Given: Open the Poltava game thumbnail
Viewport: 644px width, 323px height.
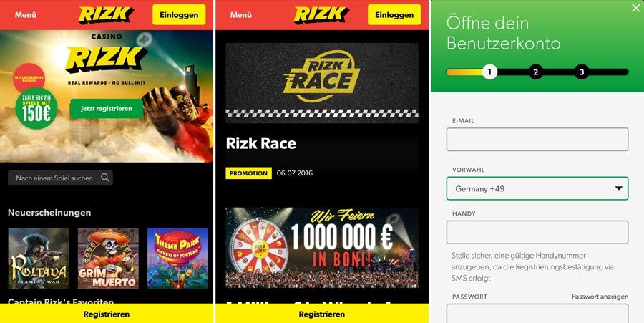Looking at the screenshot, I should click(x=39, y=258).
